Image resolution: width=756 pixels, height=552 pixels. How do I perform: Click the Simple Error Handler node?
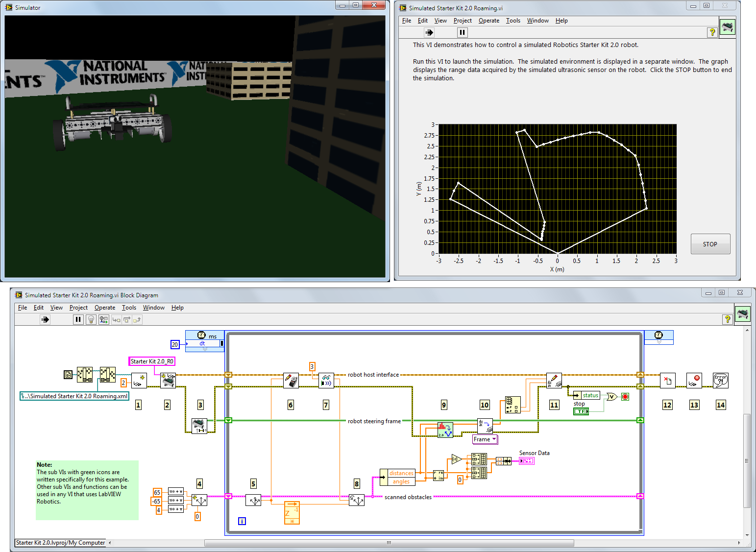pos(720,381)
